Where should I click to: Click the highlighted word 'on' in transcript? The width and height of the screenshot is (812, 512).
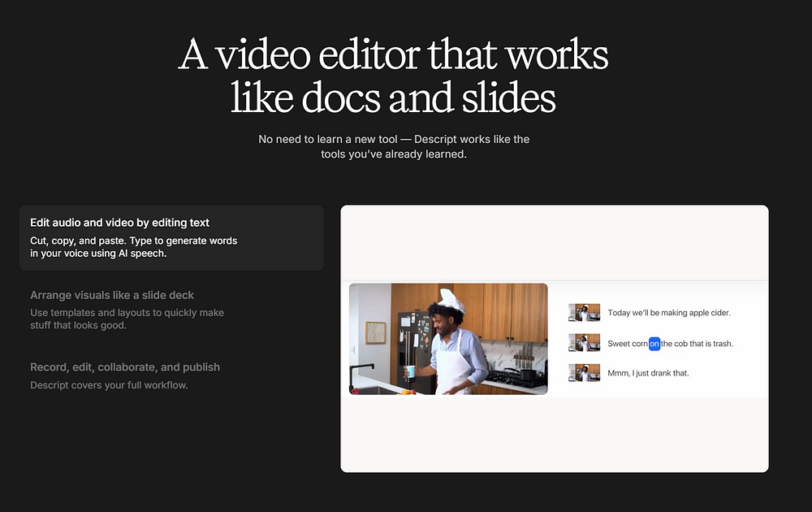(654, 344)
